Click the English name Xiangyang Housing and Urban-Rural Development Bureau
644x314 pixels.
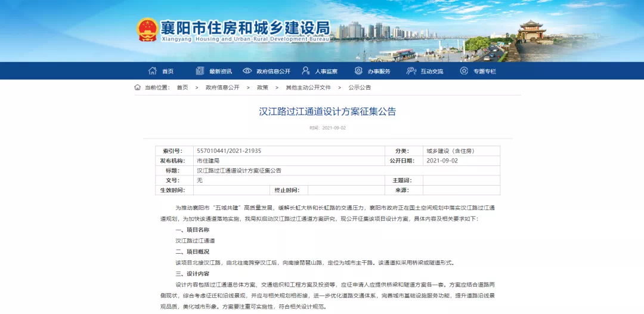245,39
